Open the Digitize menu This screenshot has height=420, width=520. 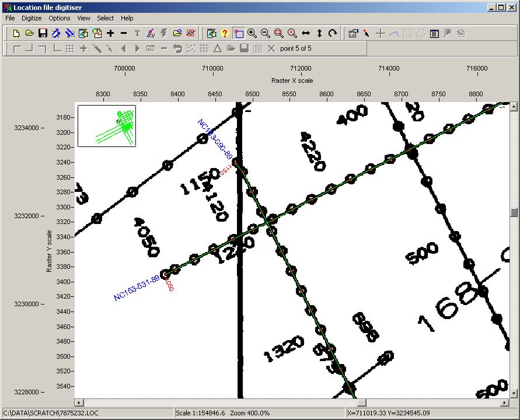point(31,18)
